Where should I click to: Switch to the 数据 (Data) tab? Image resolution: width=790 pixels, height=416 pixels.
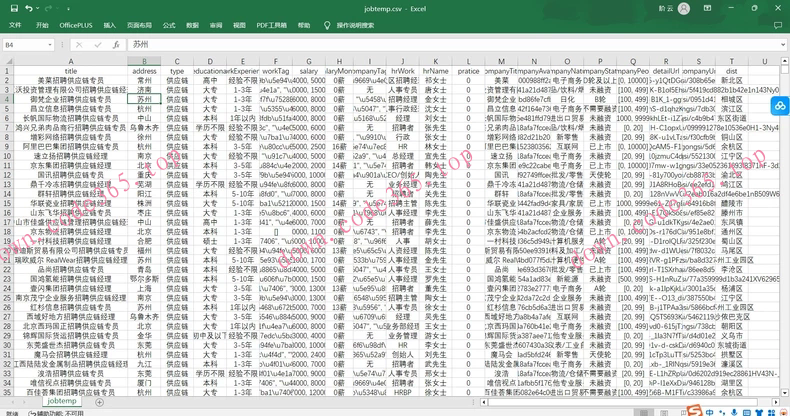coord(192,25)
